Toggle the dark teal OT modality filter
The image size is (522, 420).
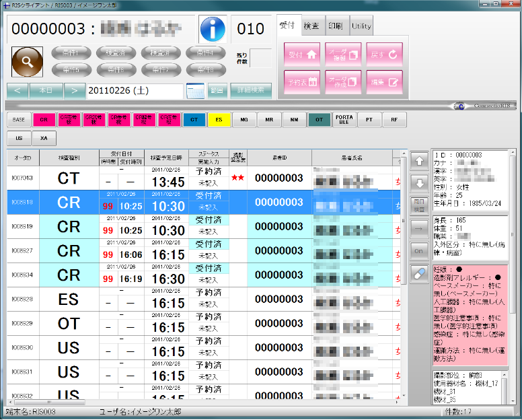pos(319,120)
